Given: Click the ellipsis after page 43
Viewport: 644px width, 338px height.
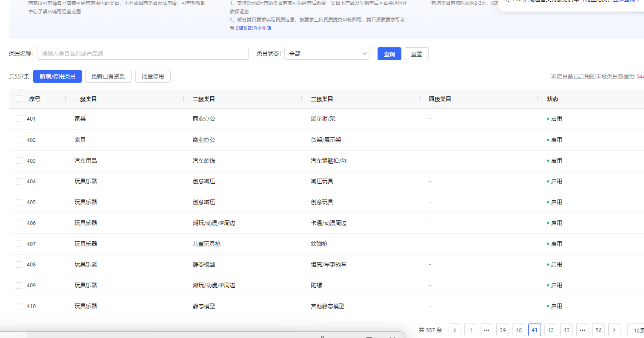Looking at the screenshot, I should 582,330.
